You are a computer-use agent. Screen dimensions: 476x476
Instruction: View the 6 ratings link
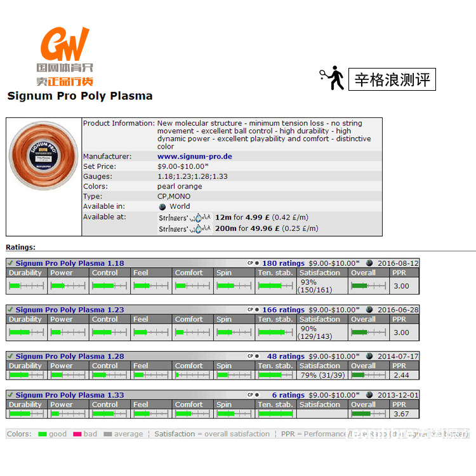click(288, 395)
